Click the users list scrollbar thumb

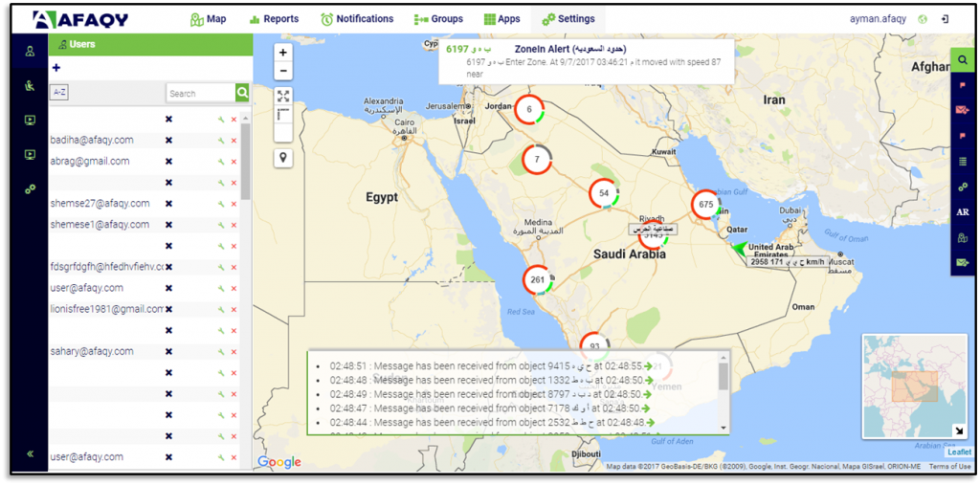click(246, 162)
